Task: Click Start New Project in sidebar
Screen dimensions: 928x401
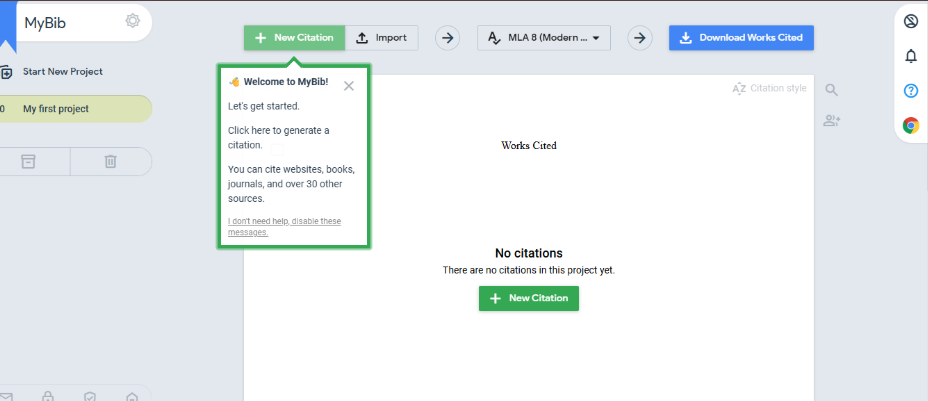Action: tap(62, 72)
